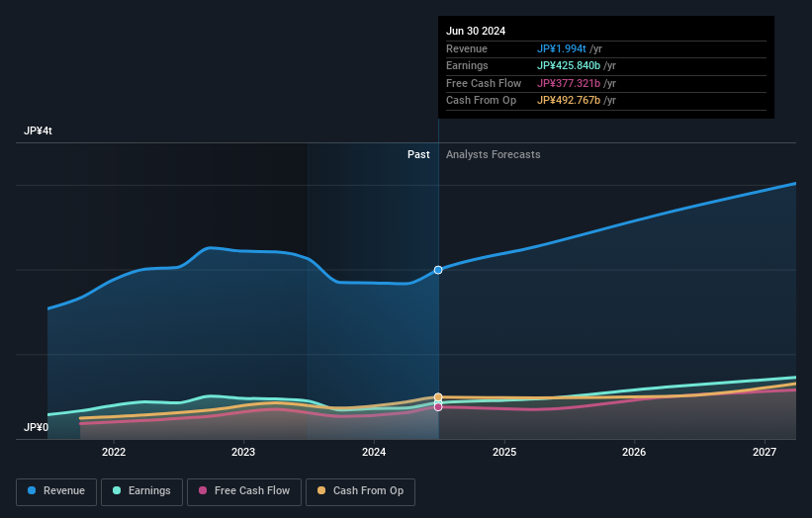Click the Jun 30 2024 tooltip date
This screenshot has width=812, height=518.
click(476, 31)
